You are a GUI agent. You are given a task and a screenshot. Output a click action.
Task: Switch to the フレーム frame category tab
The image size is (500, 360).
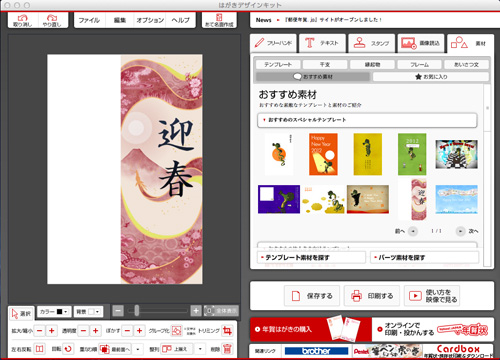[x=419, y=64]
